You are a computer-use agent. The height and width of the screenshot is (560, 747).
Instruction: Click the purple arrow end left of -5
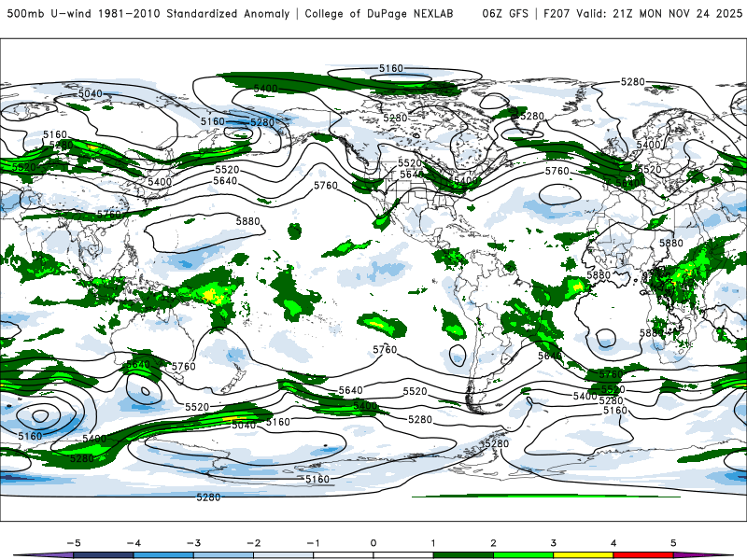point(45,555)
